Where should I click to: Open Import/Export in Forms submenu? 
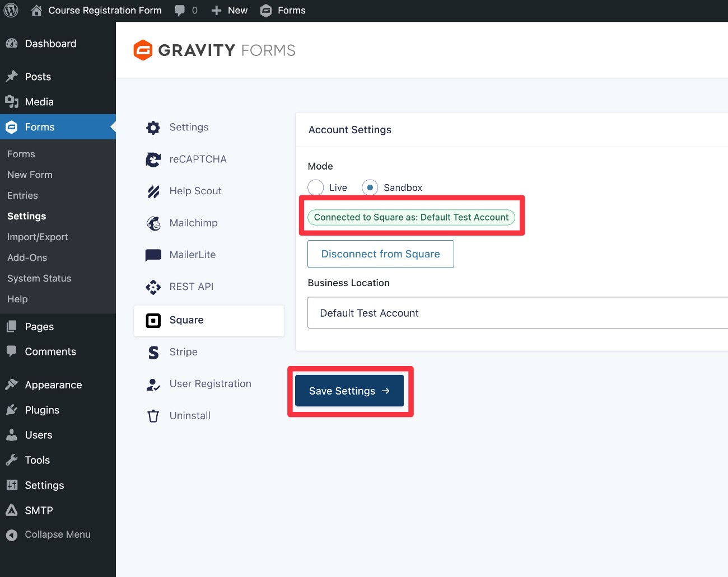38,237
